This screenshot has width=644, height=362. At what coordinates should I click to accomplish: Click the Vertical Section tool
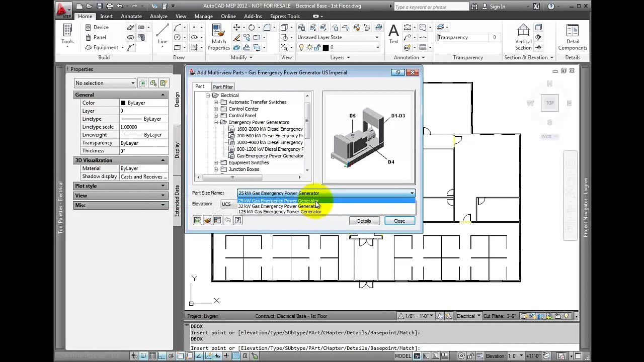(523, 37)
